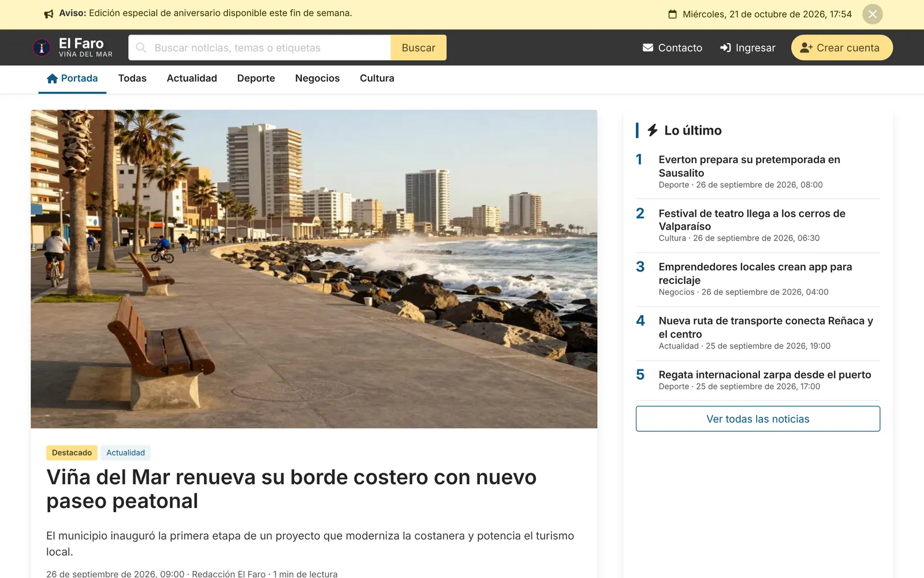Click the El Faro site name

tap(81, 43)
